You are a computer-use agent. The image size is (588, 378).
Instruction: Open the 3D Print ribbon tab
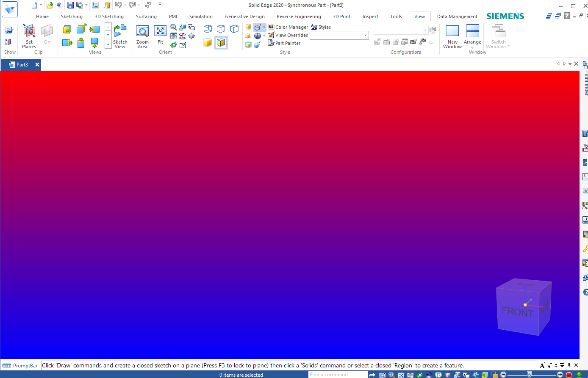341,17
